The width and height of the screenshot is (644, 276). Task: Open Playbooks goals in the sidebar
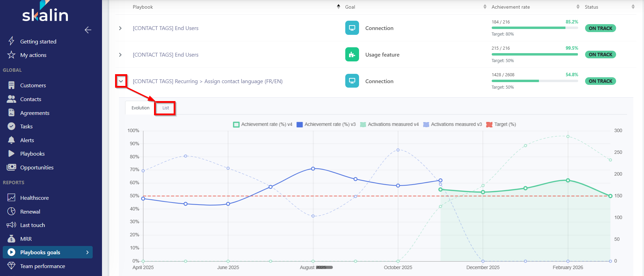(48, 252)
